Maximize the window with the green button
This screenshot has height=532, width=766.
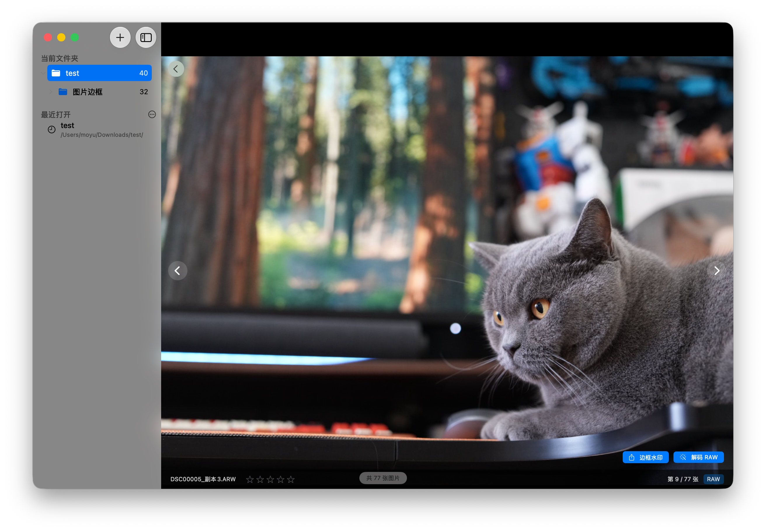[x=75, y=37]
